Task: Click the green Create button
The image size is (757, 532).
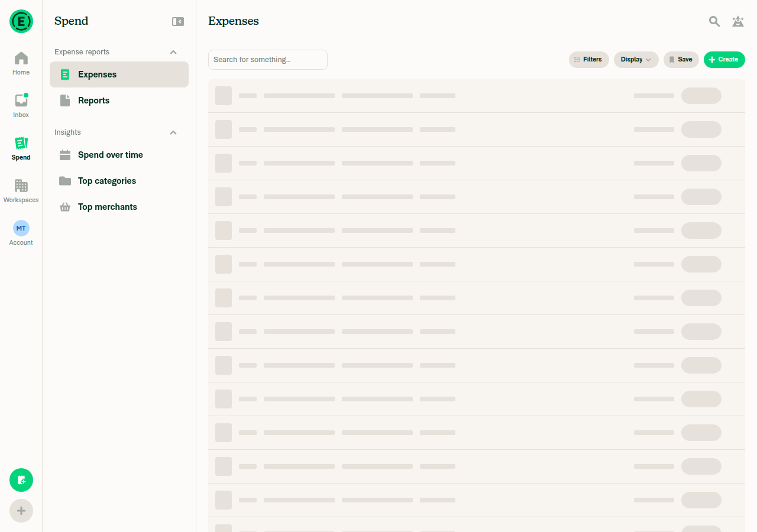Action: (724, 60)
